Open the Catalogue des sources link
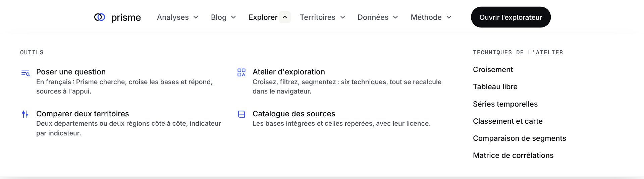Image resolution: width=644 pixels, height=179 pixels. 294,114
